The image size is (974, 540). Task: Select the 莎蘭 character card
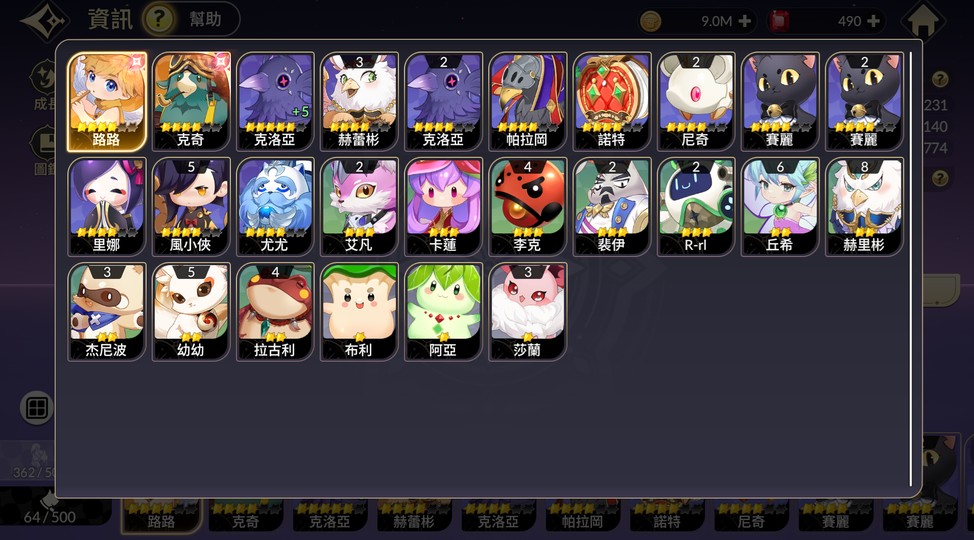point(527,312)
